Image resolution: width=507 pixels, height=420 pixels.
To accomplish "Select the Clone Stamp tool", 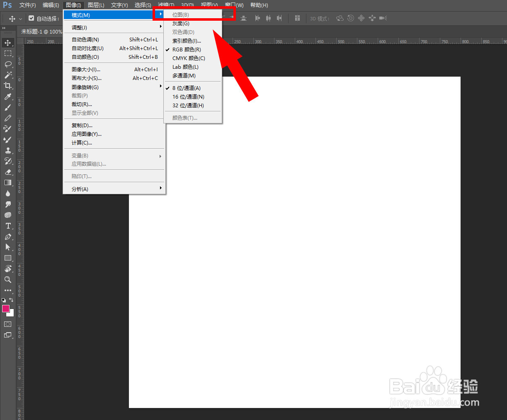I will click(8, 150).
